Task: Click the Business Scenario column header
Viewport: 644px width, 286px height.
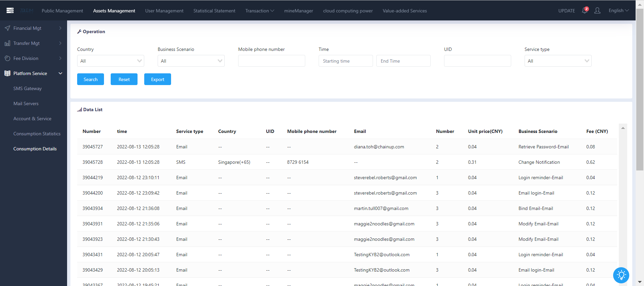Action: click(538, 131)
